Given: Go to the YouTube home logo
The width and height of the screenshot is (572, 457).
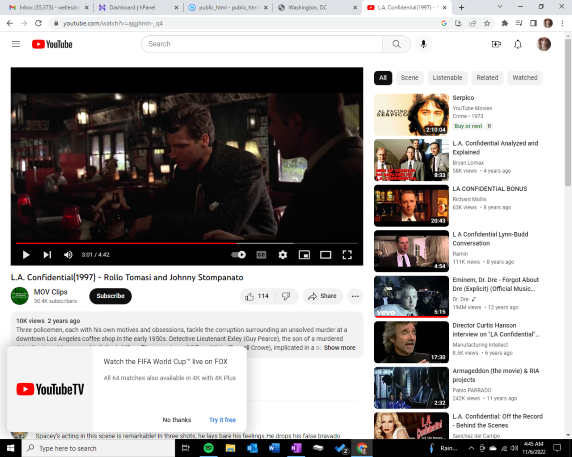Looking at the screenshot, I should [x=52, y=44].
